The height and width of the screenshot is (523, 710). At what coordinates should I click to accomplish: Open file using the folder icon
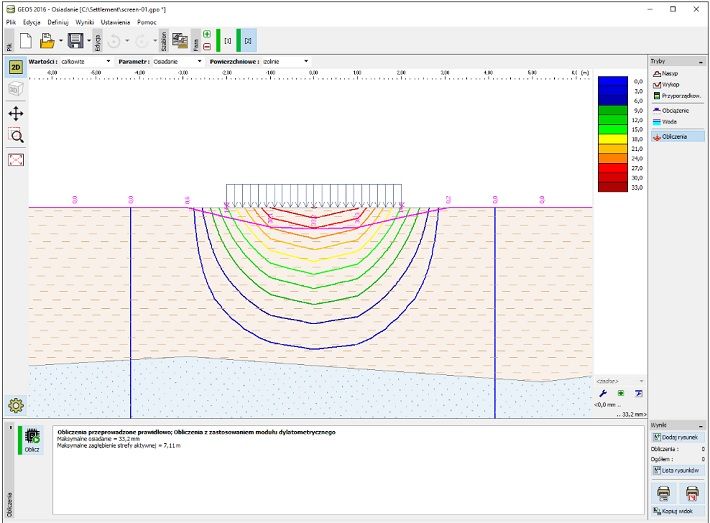(x=47, y=41)
